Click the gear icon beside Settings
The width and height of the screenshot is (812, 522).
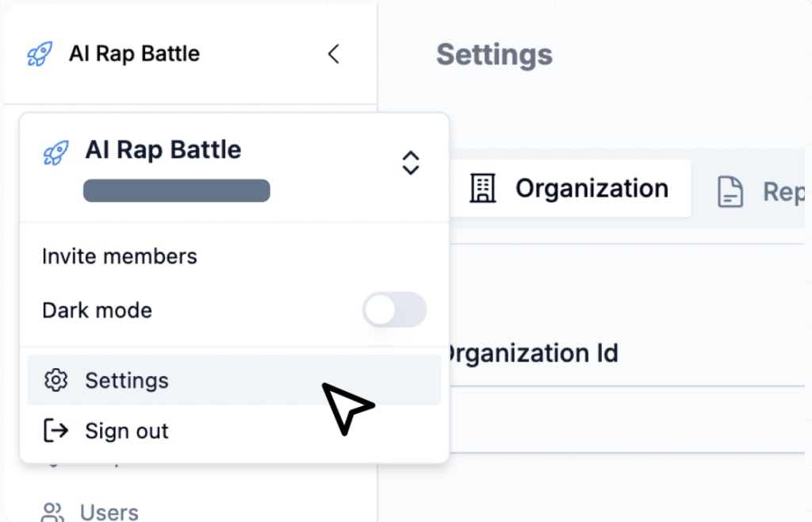point(56,381)
